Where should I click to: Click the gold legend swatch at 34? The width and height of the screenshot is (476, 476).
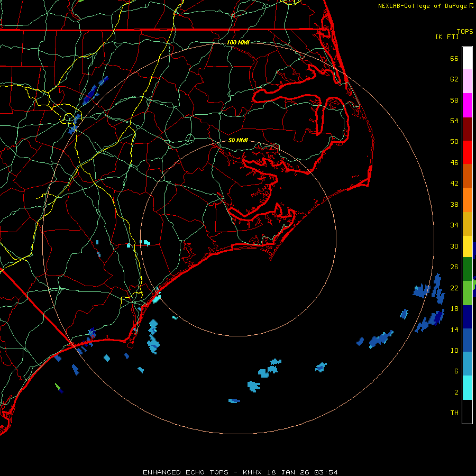[467, 224]
